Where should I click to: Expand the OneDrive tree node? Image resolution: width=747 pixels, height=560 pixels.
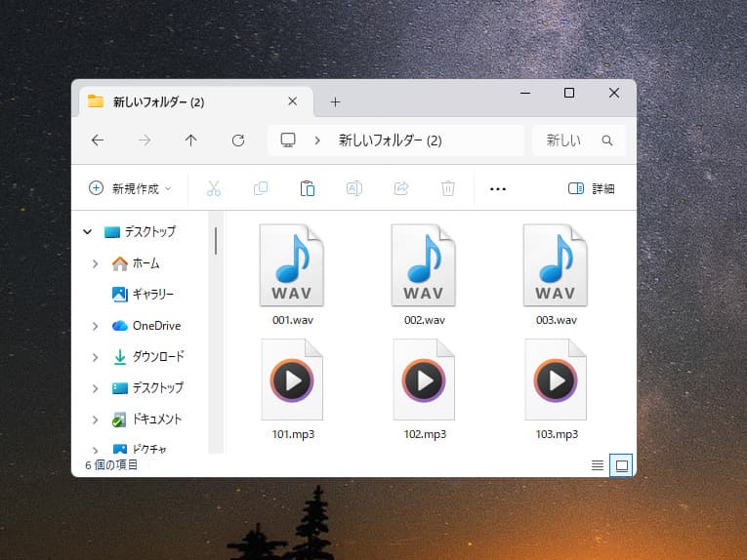(x=95, y=326)
